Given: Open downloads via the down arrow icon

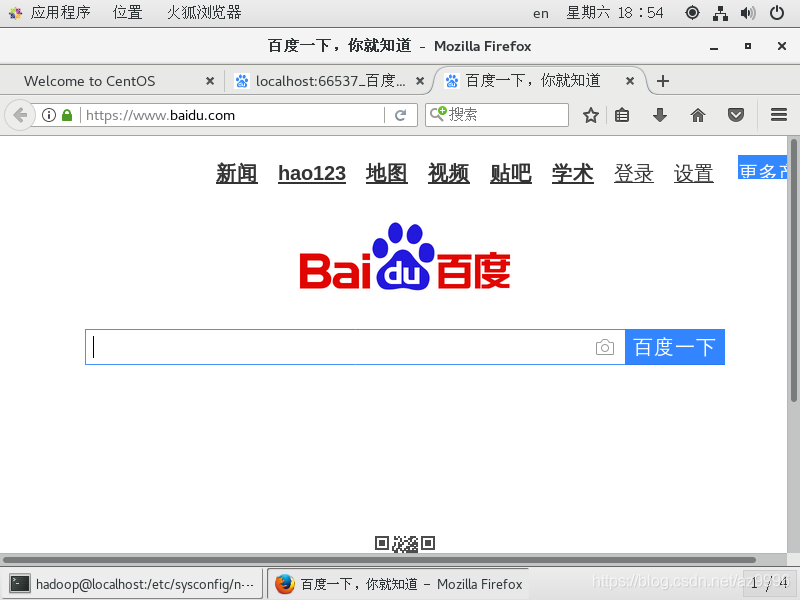Looking at the screenshot, I should [660, 115].
